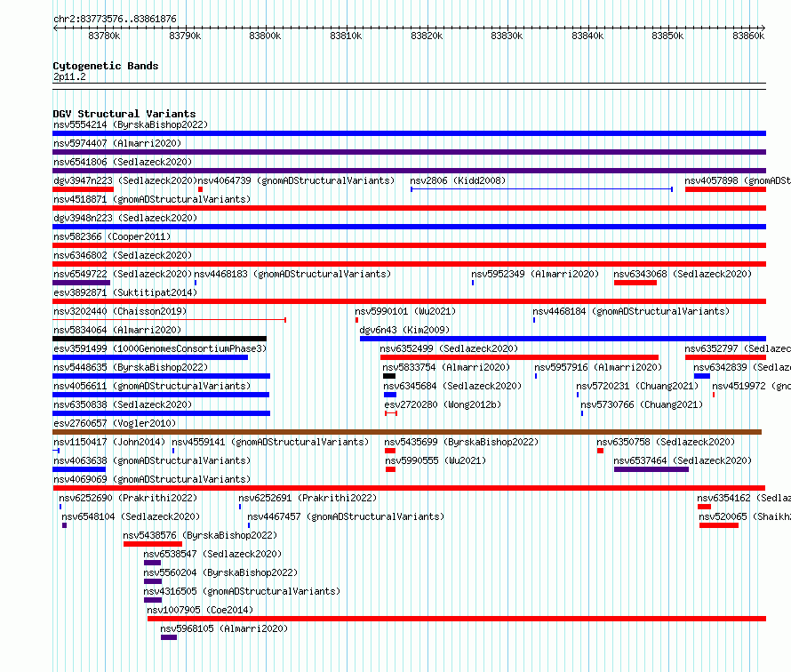
Task: Open the nsv6345684 (Sedlazeck2020) label
Action: point(452,386)
